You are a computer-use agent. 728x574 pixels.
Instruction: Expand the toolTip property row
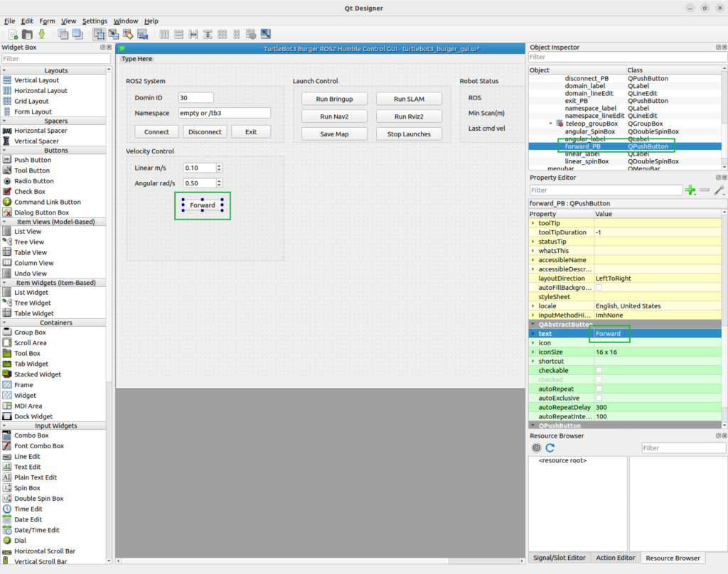pos(533,223)
